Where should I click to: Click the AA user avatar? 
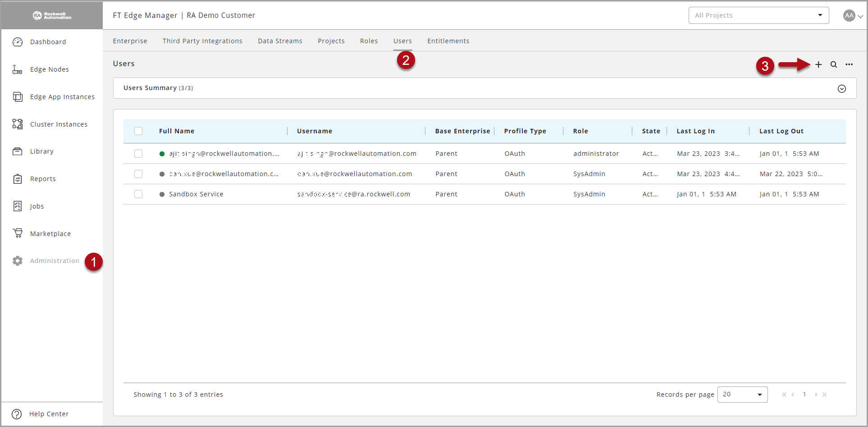tap(849, 15)
